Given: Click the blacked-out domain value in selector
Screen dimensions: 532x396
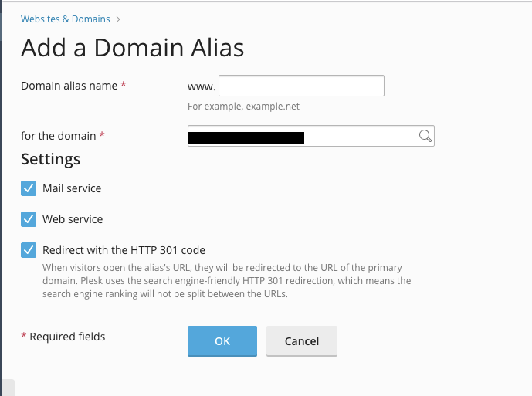Looking at the screenshot, I should pyautogui.click(x=246, y=137).
